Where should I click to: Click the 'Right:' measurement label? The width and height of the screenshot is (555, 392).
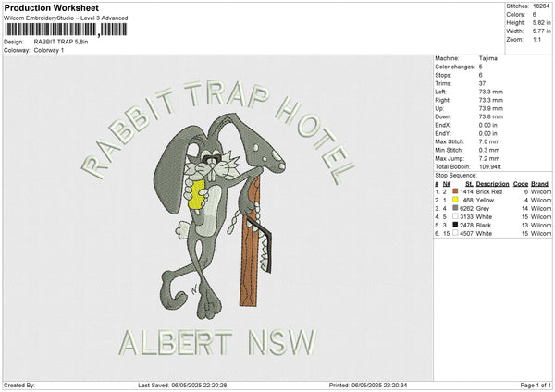(x=442, y=100)
